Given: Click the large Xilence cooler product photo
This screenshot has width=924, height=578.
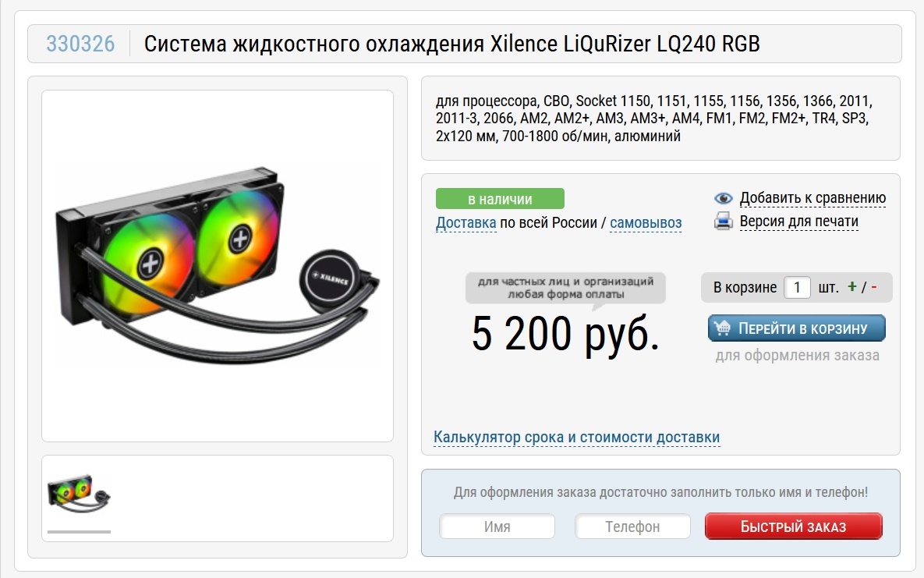Looking at the screenshot, I should (218, 265).
